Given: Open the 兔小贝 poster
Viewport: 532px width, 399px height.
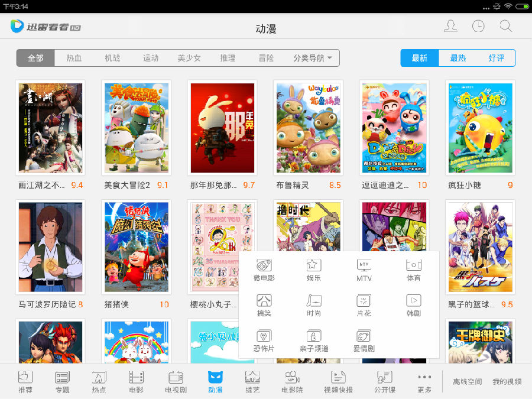Looking at the screenshot, I should coord(213,341).
